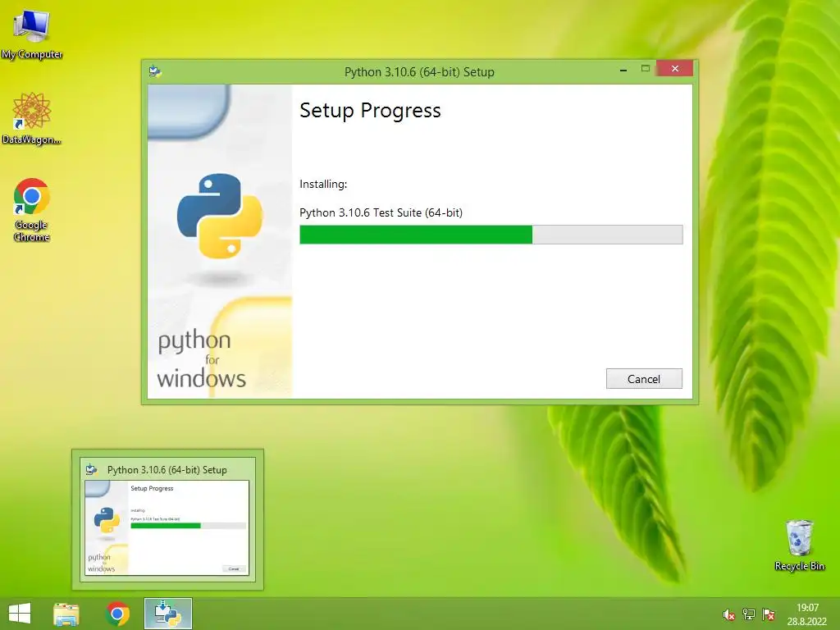This screenshot has width=840, height=630.
Task: Click the disabled maximize button of Python Setup
Action: point(646,69)
